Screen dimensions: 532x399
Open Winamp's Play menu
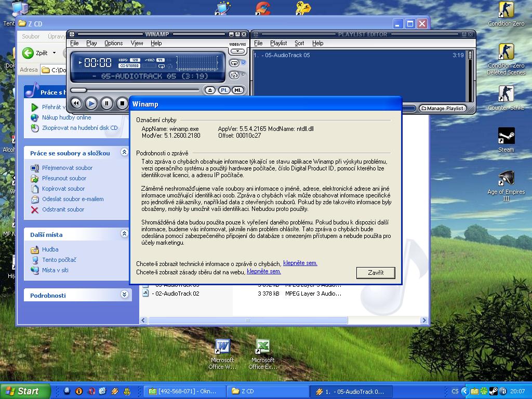point(91,43)
